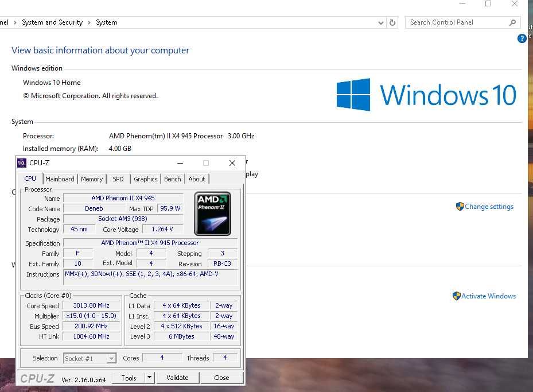
Task: Click the HT Link value 1004.60 MHz
Action: 91,336
